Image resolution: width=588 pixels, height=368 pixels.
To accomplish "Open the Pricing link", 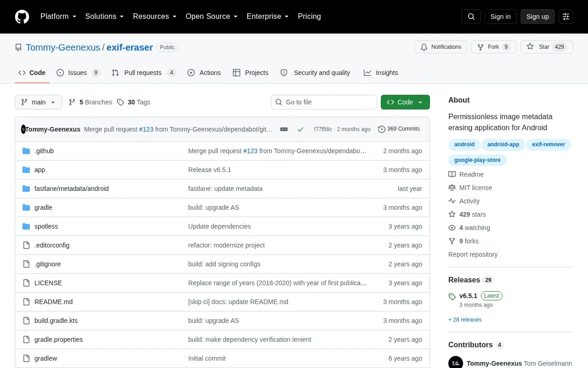I will [309, 17].
